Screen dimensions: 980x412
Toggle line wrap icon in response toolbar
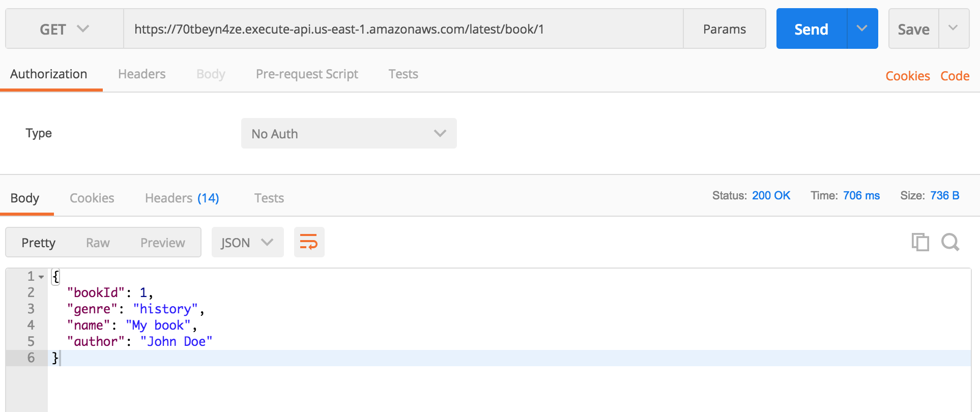point(309,242)
